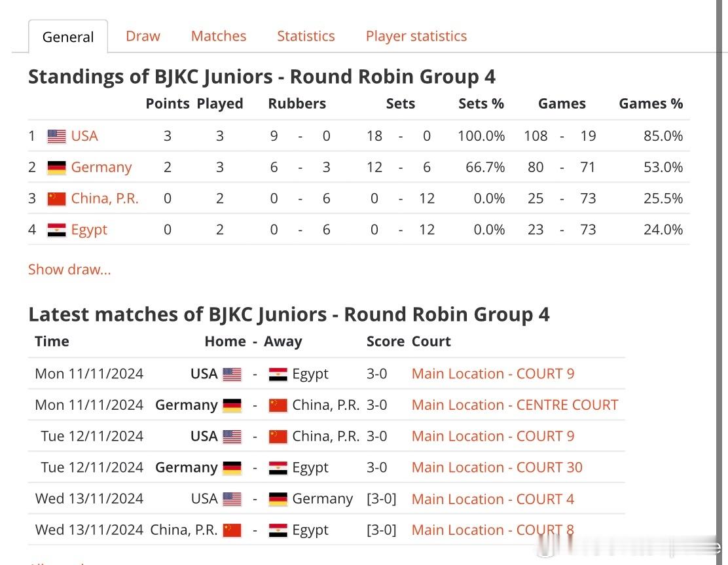This screenshot has width=728, height=565.
Task: Expand the Show draw... link
Action: click(69, 269)
